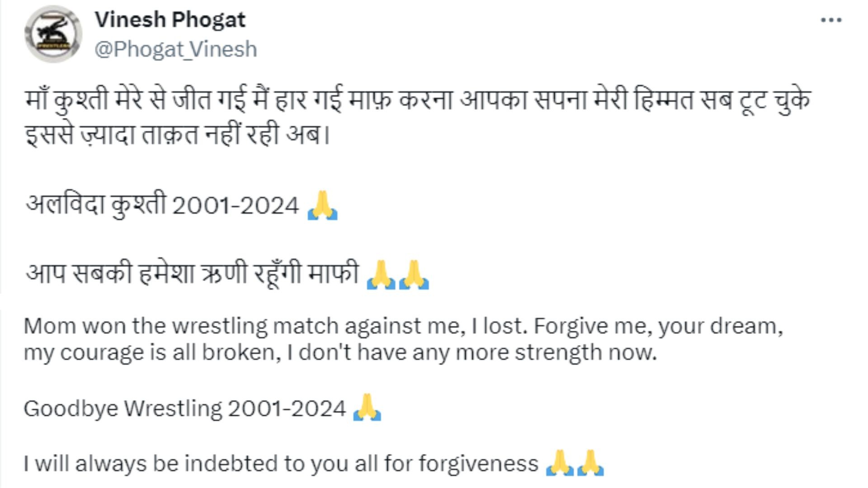Open the @Phogat_Vinesh handle link
The width and height of the screenshot is (868, 488).
point(175,49)
